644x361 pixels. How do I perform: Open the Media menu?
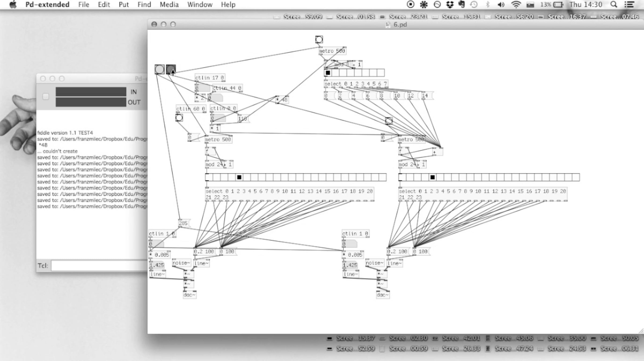coord(169,5)
